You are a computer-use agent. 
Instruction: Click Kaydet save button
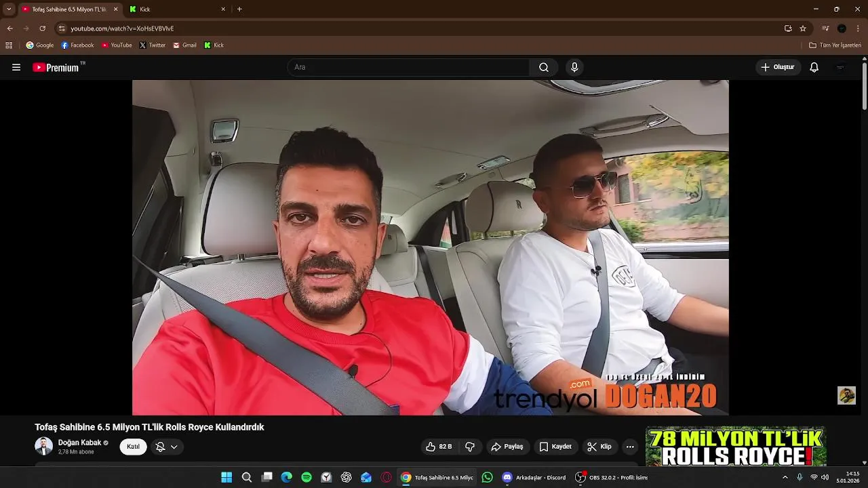555,447
